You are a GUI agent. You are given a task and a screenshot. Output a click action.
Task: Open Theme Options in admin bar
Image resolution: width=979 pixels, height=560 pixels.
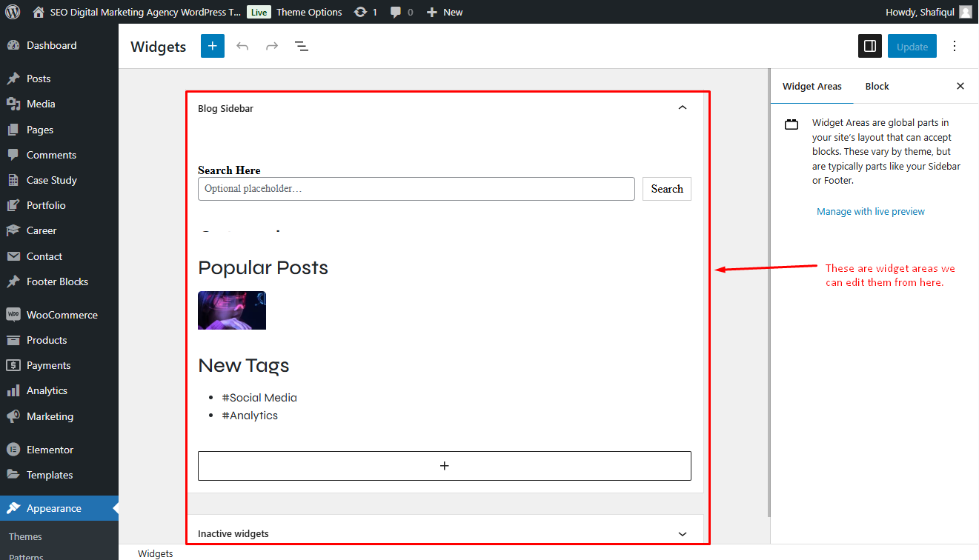pyautogui.click(x=309, y=12)
